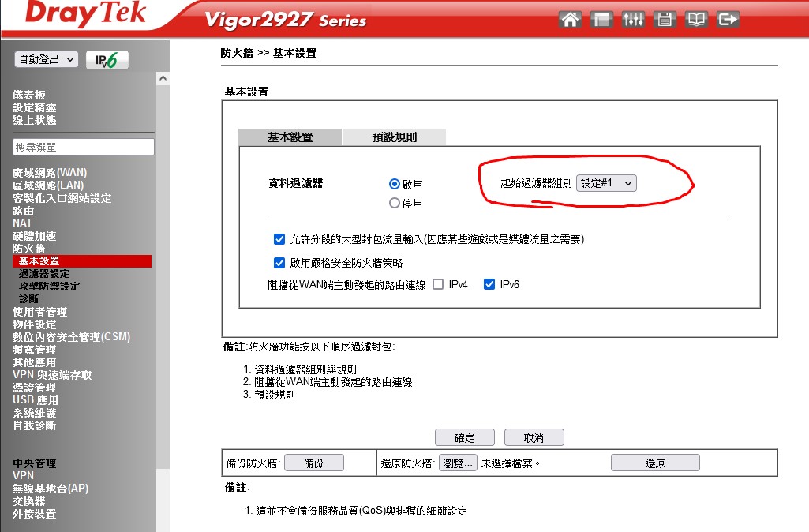Enable the IPv4 block checkbox

point(438,284)
